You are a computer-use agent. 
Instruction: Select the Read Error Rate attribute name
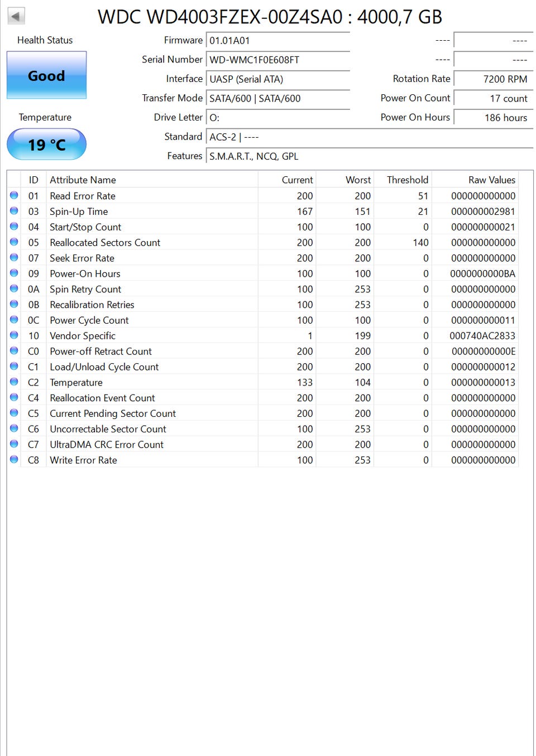click(83, 196)
